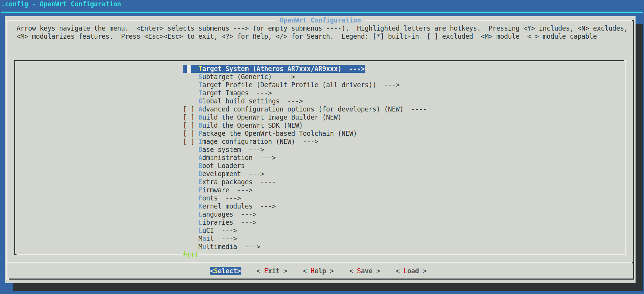The height and width of the screenshot is (294, 644).
Task: Select the Target System menu entry
Action: (x=274, y=69)
